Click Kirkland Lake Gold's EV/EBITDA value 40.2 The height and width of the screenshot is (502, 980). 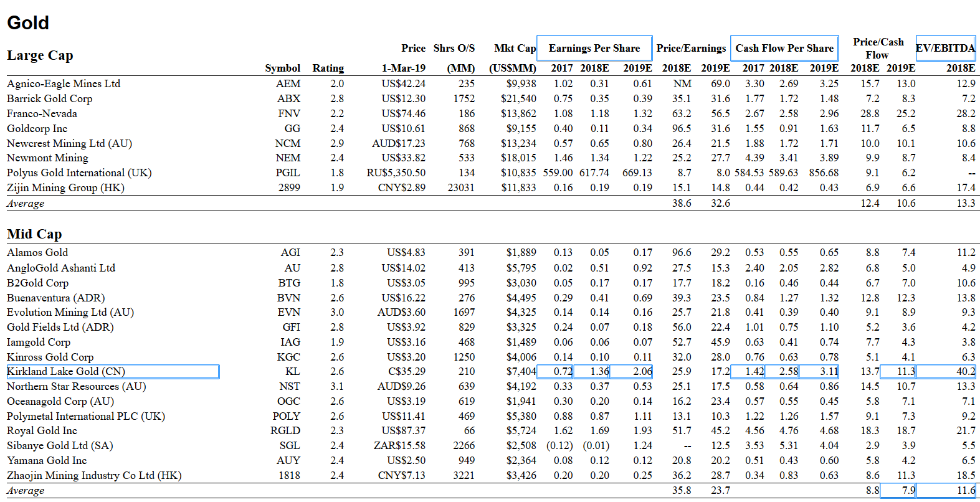pos(965,372)
